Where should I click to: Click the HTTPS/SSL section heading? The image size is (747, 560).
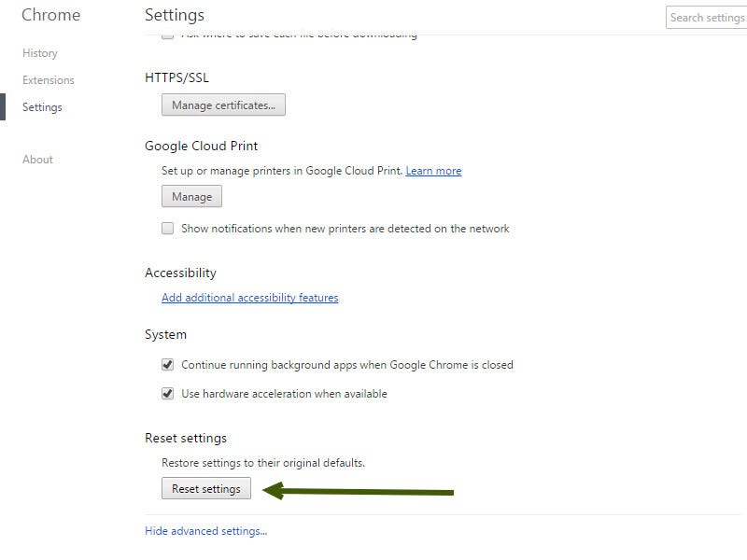point(176,77)
